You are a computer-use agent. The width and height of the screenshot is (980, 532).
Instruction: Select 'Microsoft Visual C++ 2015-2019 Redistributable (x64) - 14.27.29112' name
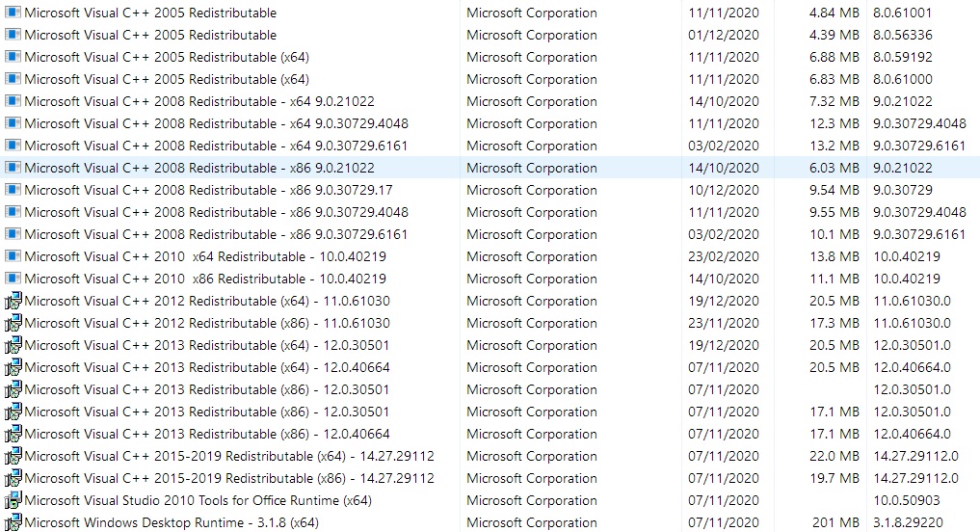point(229,457)
